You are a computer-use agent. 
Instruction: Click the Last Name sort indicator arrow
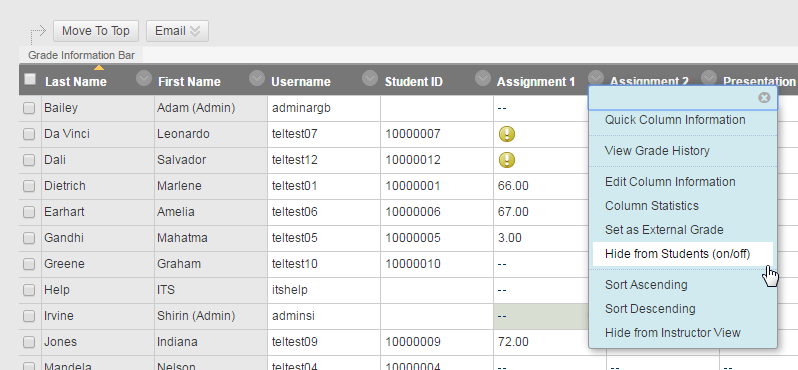coord(99,67)
